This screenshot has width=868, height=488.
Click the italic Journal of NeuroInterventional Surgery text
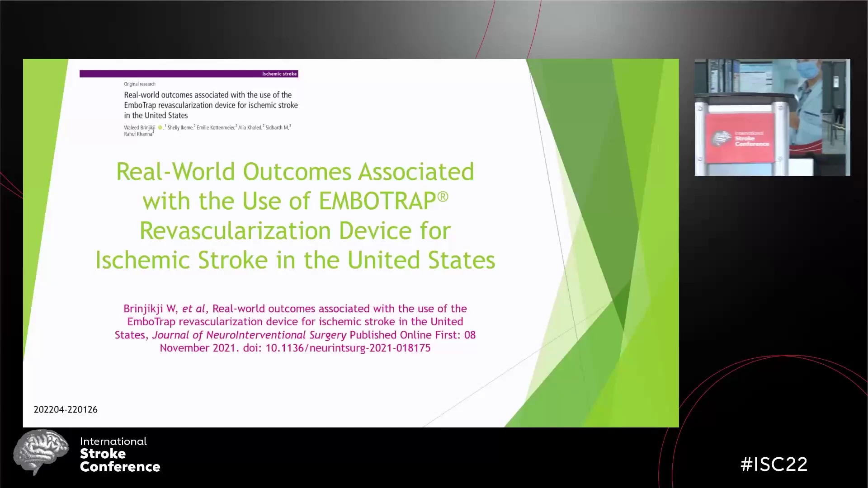(x=249, y=335)
